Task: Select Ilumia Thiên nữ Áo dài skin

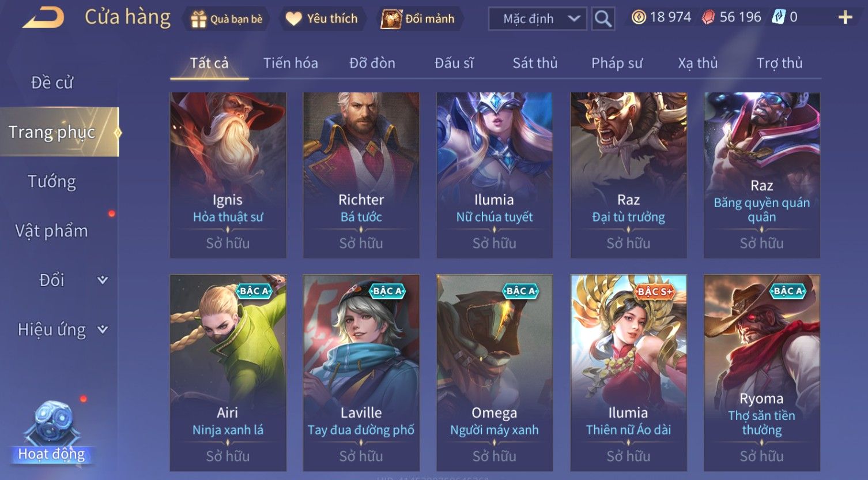Action: coord(628,373)
